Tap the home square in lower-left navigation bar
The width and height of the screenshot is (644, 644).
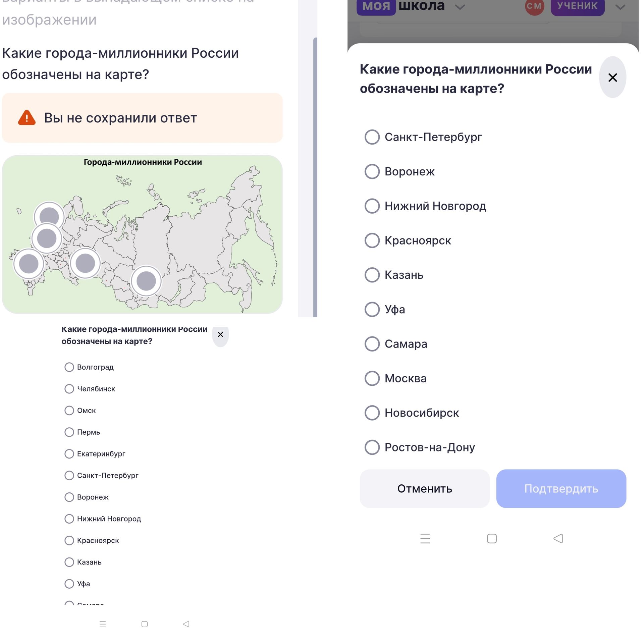145,624
